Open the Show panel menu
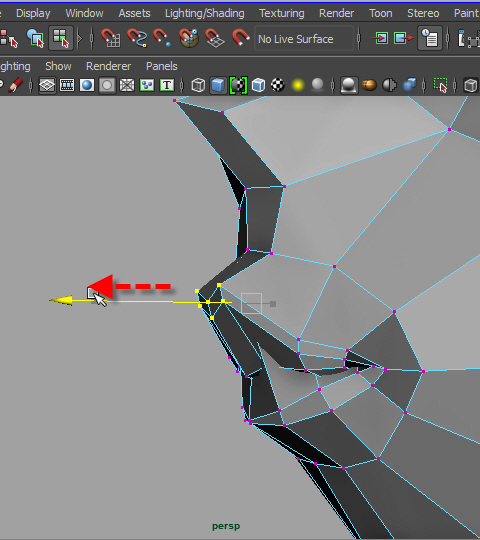Image resolution: width=480 pixels, height=540 pixels. 58,66
